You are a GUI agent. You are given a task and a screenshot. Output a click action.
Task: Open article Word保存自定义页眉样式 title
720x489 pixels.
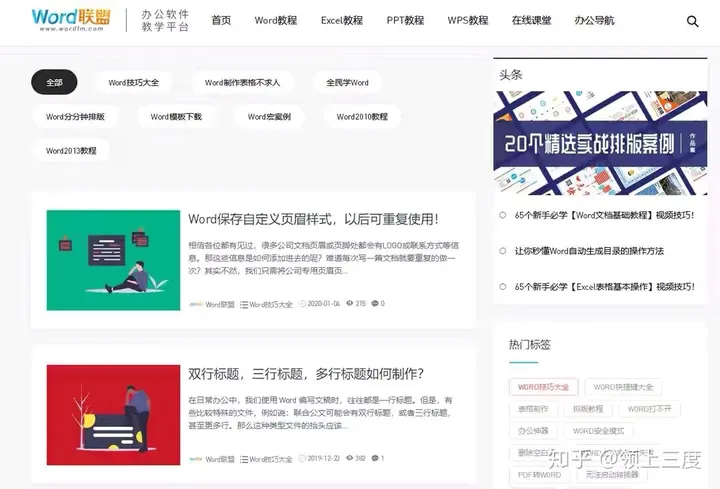(x=313, y=219)
